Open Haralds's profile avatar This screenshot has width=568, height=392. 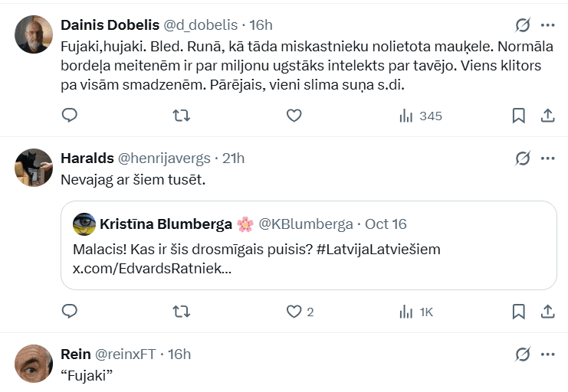click(x=34, y=167)
